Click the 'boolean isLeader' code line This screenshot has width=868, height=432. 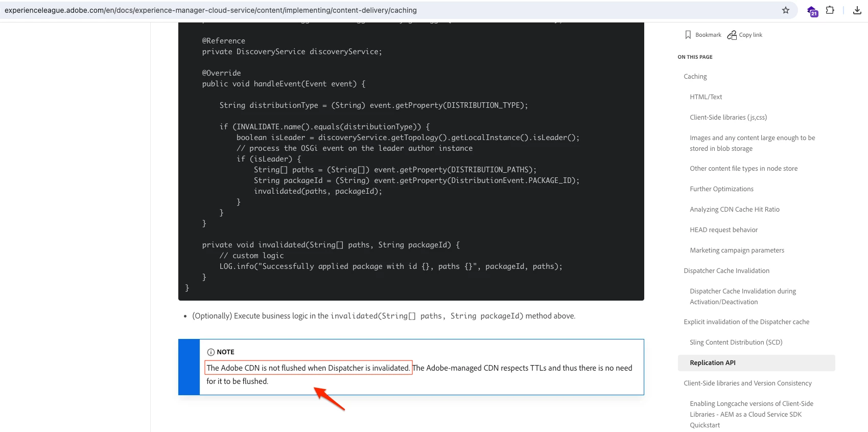point(408,138)
